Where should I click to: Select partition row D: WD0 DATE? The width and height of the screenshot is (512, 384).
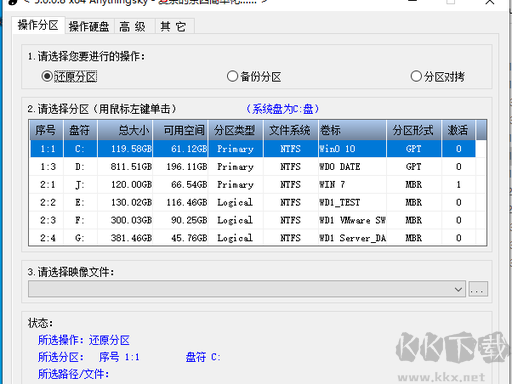[253, 166]
